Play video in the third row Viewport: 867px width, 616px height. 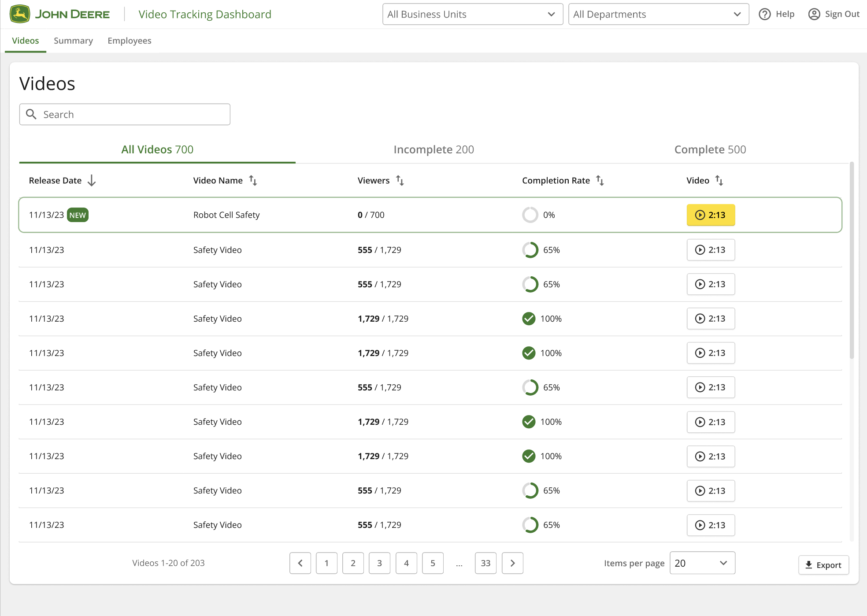pos(711,284)
